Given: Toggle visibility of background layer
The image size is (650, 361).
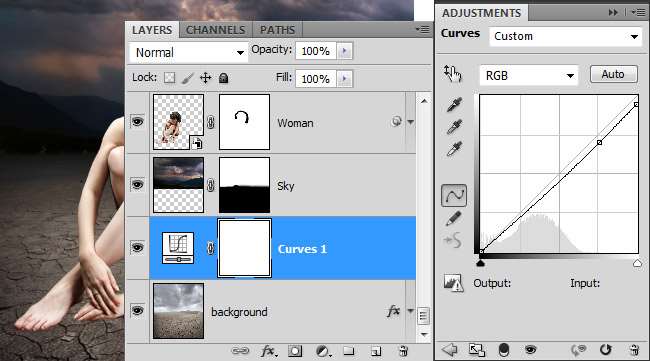Looking at the screenshot, I should click(x=137, y=310).
